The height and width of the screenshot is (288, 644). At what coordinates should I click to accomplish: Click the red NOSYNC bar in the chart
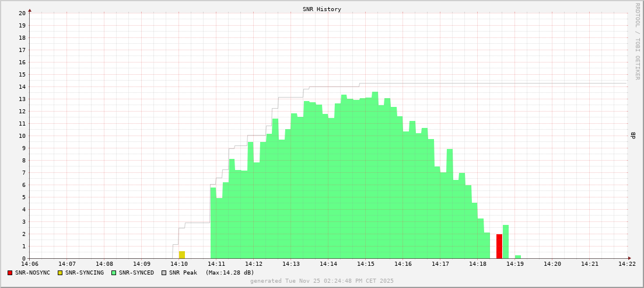pyautogui.click(x=499, y=246)
